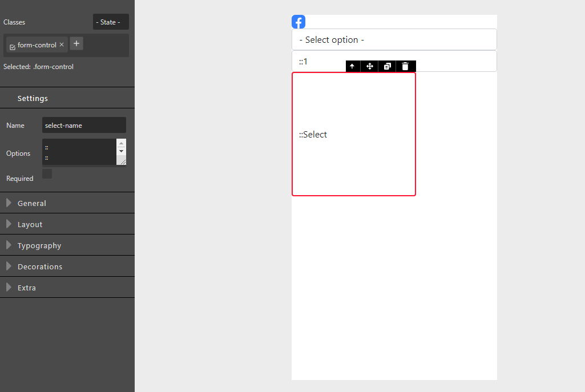585x392 pixels.
Task: Open the - State - dropdown
Action: point(110,22)
